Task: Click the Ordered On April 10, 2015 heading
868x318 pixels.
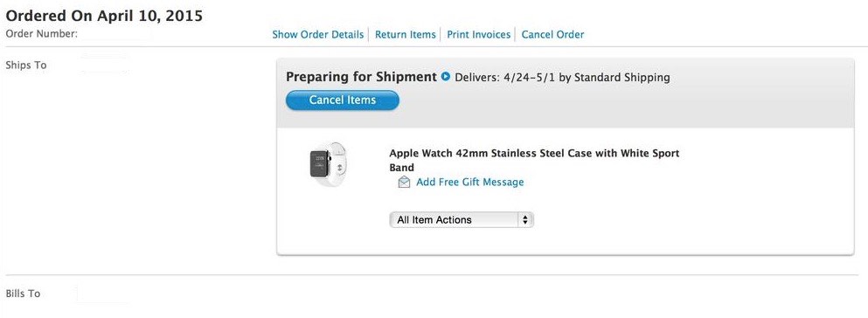Action: (x=104, y=16)
